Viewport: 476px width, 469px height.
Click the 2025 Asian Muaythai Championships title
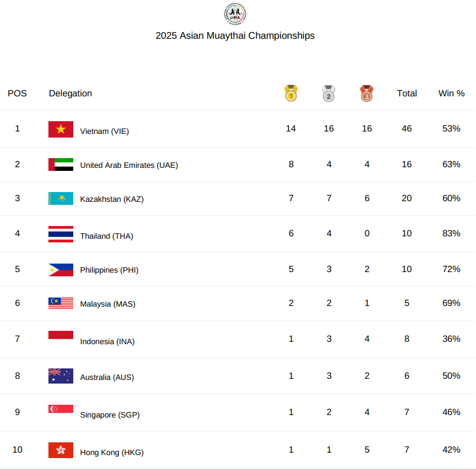point(235,36)
